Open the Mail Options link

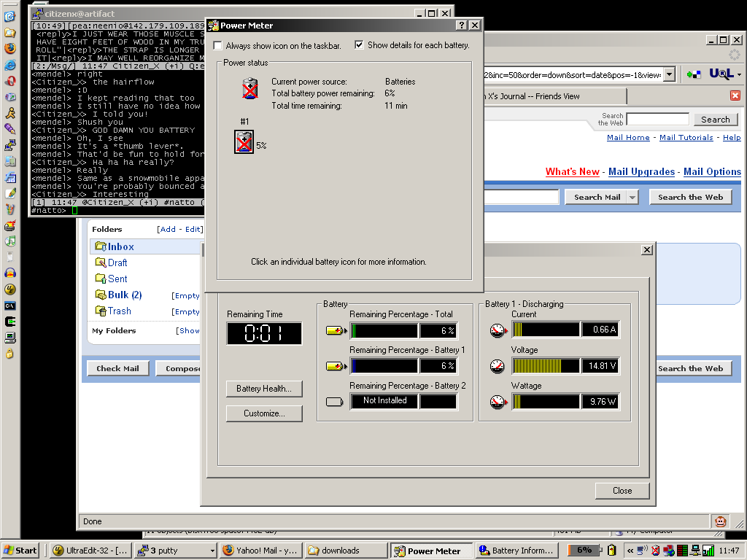click(711, 172)
